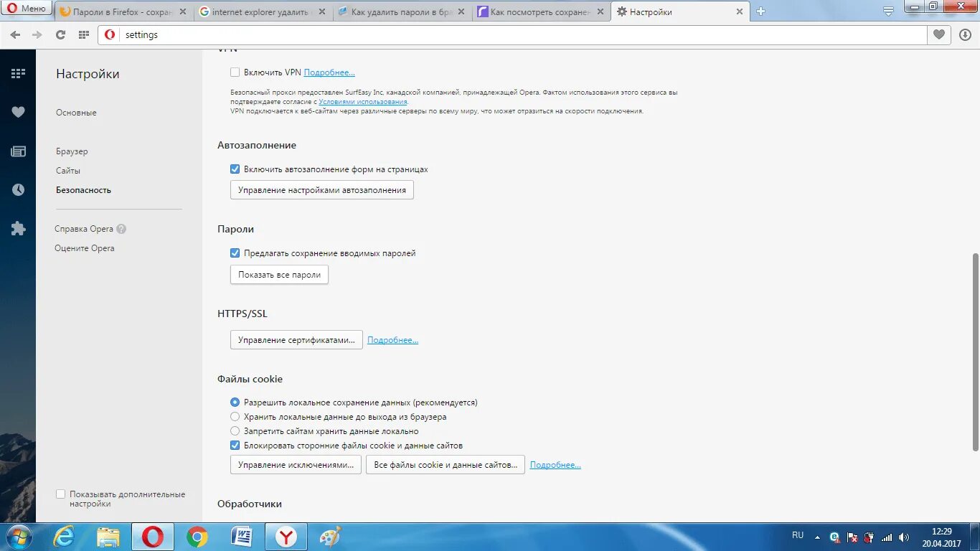
Task: Click Opera icon on taskbar
Action: 152,537
